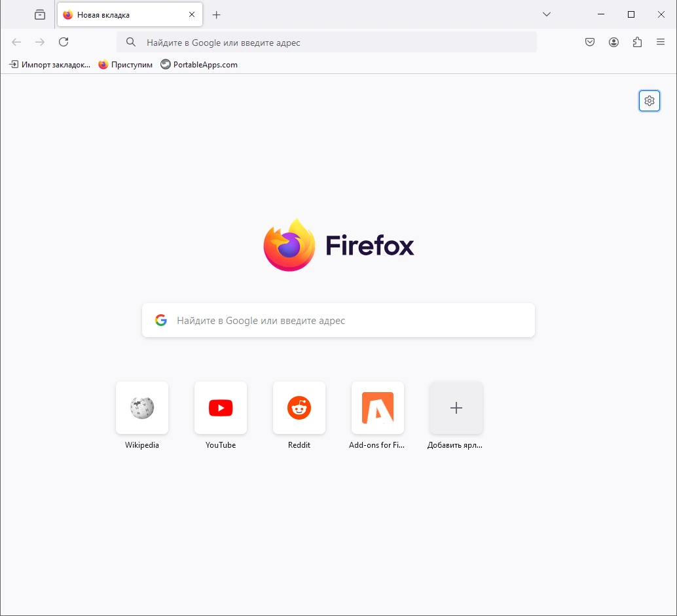
Task: Add a new shortcut with plus tile
Action: click(456, 407)
